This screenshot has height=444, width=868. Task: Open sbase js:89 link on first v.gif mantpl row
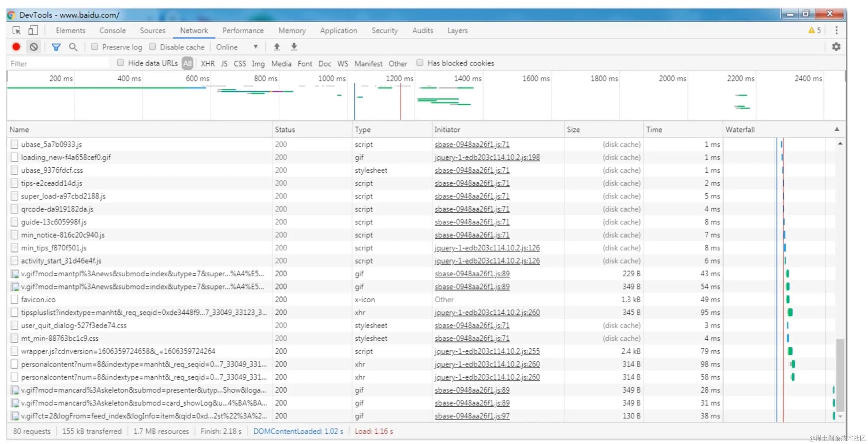[x=472, y=274]
